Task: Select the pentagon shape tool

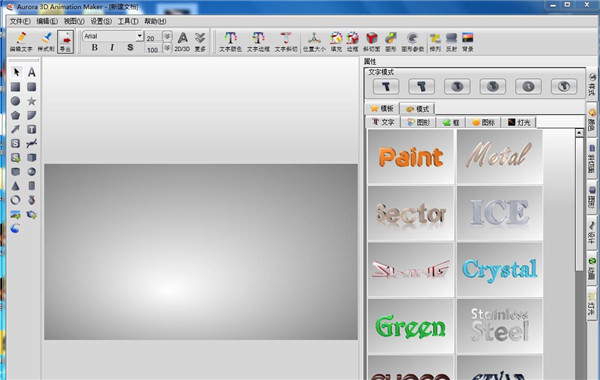Action: pos(15,115)
